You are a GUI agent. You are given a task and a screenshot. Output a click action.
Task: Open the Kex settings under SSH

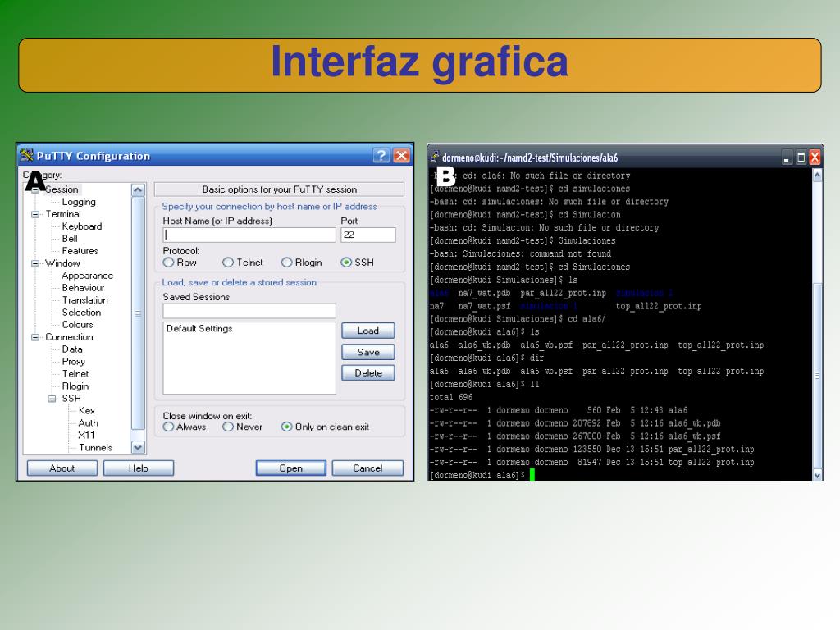pyautogui.click(x=87, y=411)
